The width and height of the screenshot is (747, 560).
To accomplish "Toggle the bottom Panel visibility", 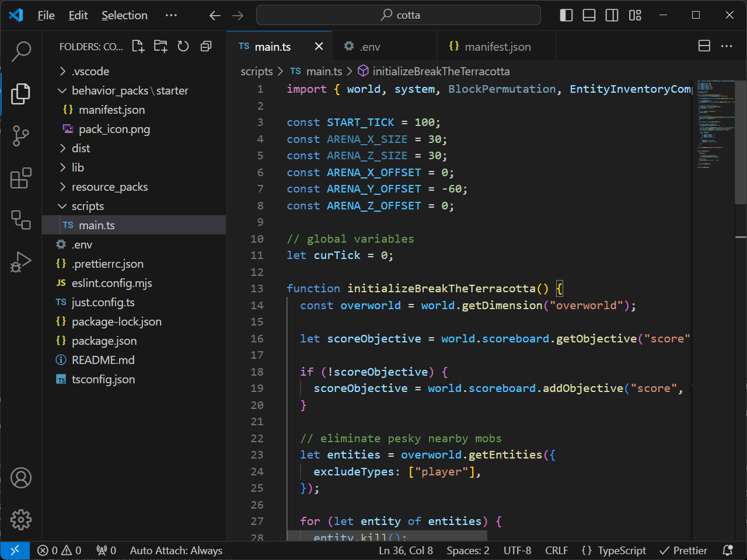I will coord(589,15).
